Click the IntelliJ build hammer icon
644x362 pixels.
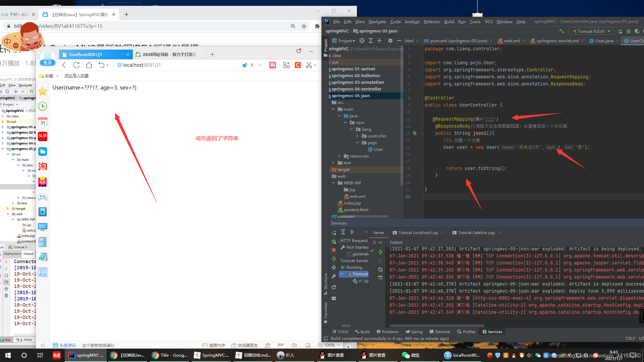point(561,31)
